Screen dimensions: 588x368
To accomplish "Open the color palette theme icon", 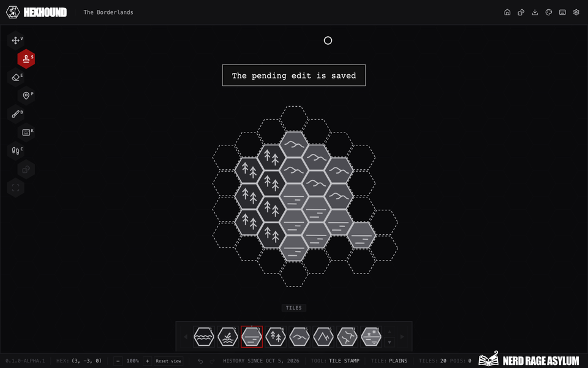I will click(x=549, y=12).
